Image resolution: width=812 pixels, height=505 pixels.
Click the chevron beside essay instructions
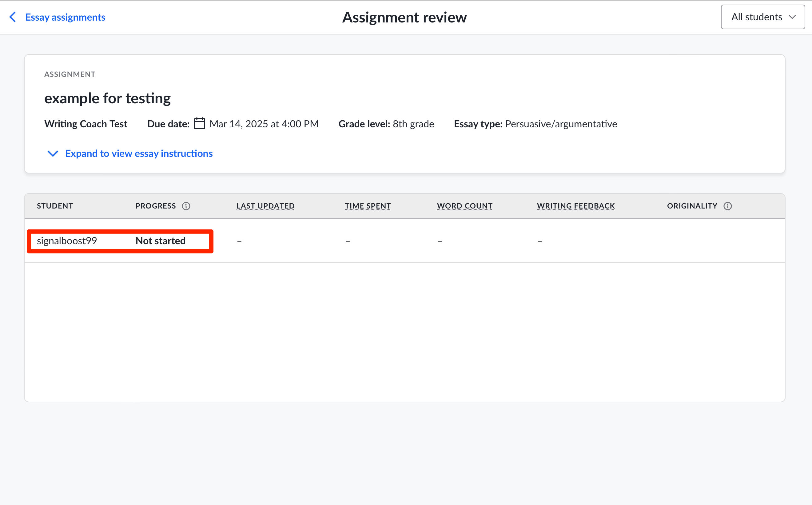click(53, 154)
